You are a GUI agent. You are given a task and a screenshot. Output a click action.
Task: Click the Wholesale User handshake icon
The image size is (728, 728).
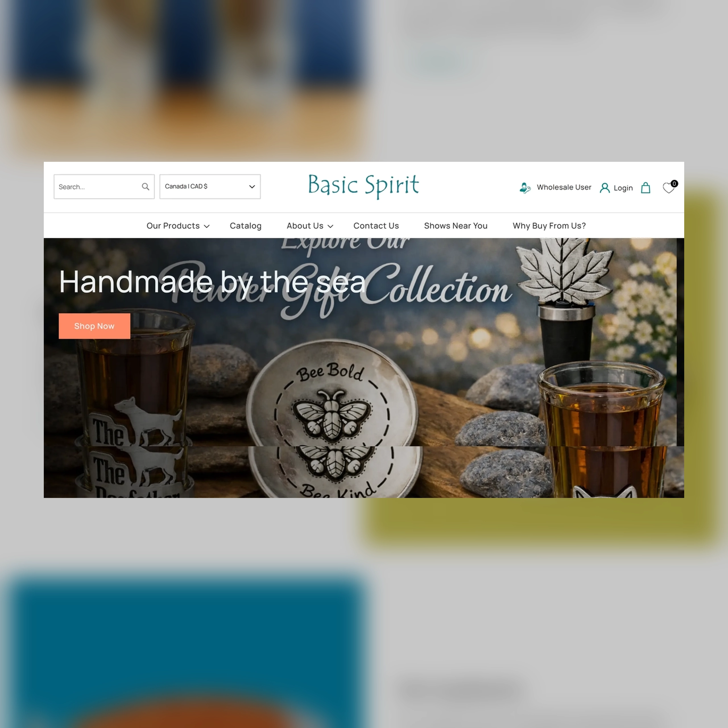click(525, 188)
